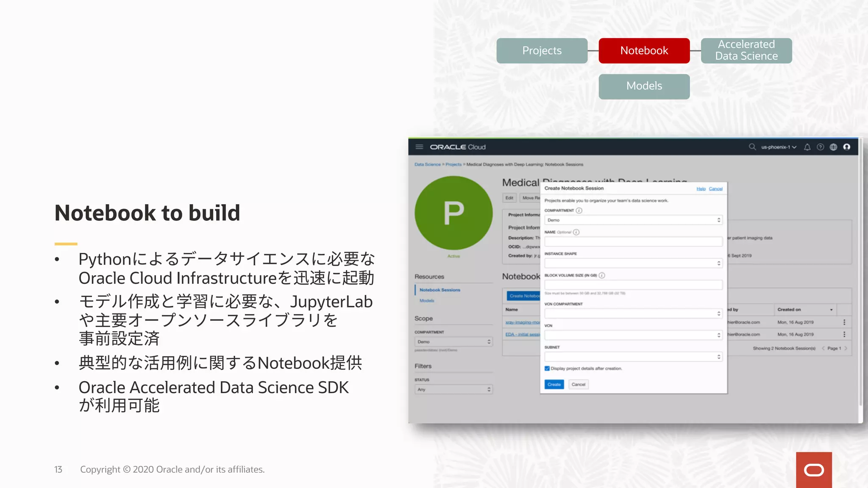Open the notifications bell icon
This screenshot has height=488, width=868.
coord(807,147)
